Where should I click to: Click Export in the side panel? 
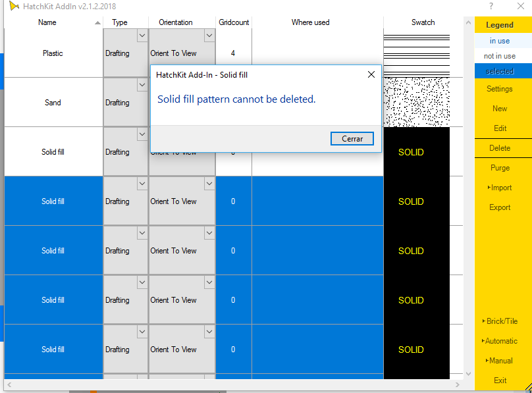tap(500, 207)
